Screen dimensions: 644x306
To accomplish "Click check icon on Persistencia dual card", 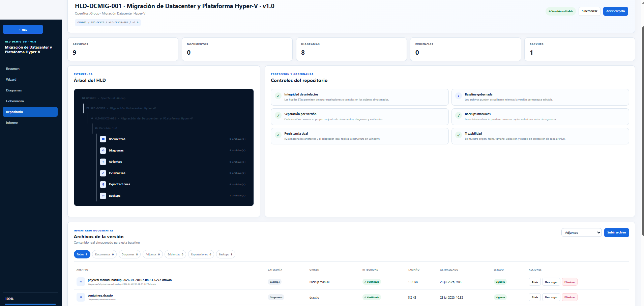I will [278, 135].
